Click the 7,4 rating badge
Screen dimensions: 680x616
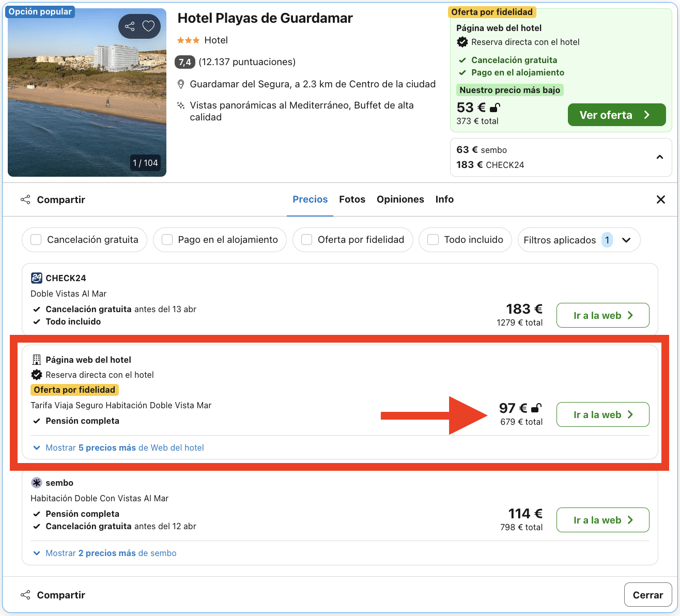185,62
